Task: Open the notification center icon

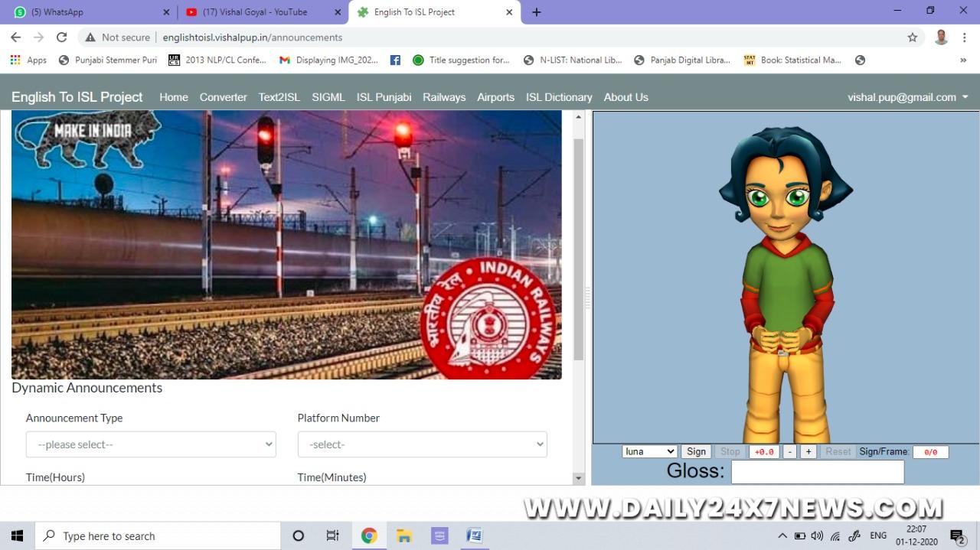Action: (x=957, y=535)
